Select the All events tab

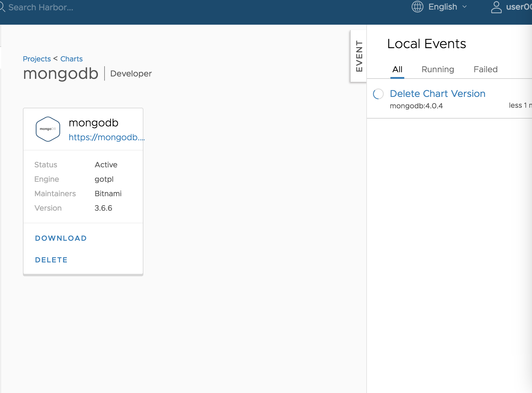click(397, 69)
